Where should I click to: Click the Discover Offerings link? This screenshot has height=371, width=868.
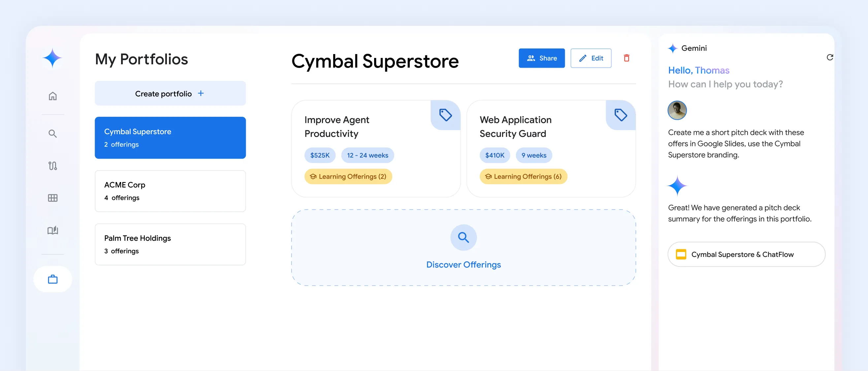[x=463, y=264]
